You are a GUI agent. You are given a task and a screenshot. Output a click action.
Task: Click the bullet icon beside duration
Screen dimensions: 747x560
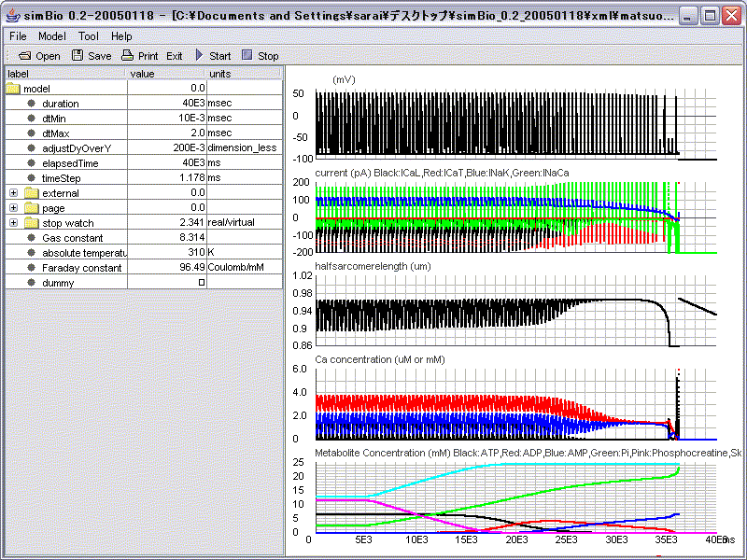(x=31, y=104)
